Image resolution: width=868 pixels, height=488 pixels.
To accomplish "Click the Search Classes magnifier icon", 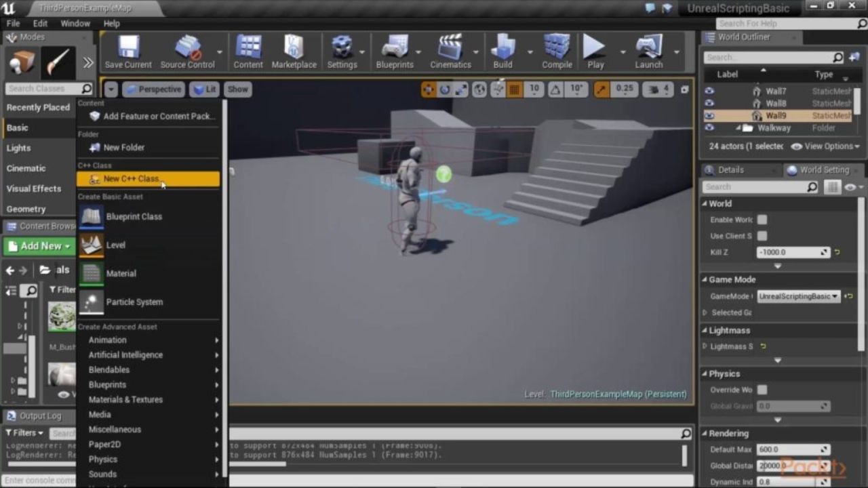I will point(86,88).
